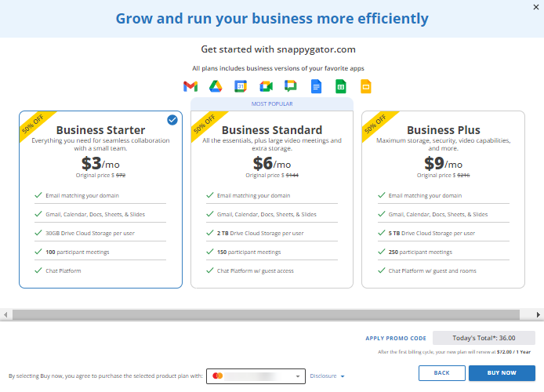Click '100 participant meetings' feature

coord(78,252)
